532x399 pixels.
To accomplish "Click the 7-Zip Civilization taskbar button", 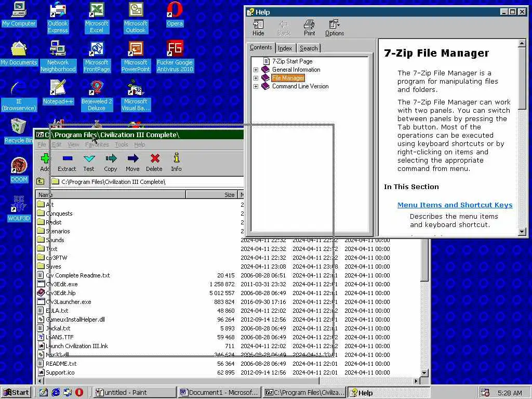I will tap(304, 392).
